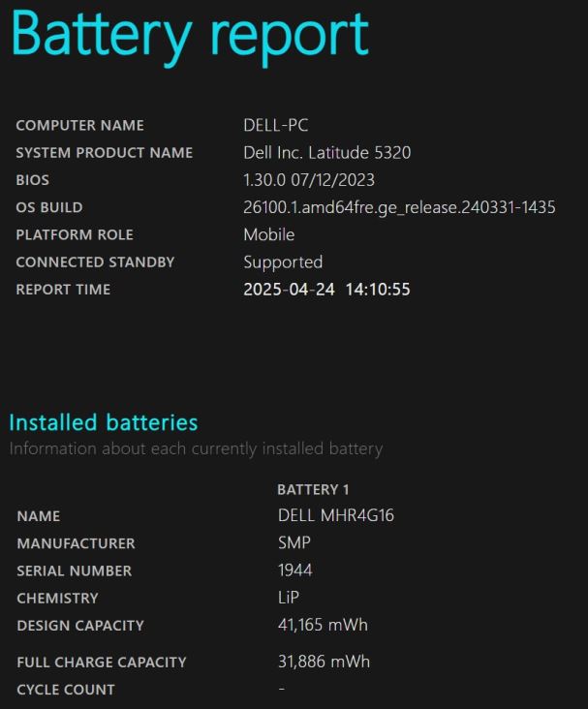Click the serial number 1944
588x709 pixels.
coord(294,570)
